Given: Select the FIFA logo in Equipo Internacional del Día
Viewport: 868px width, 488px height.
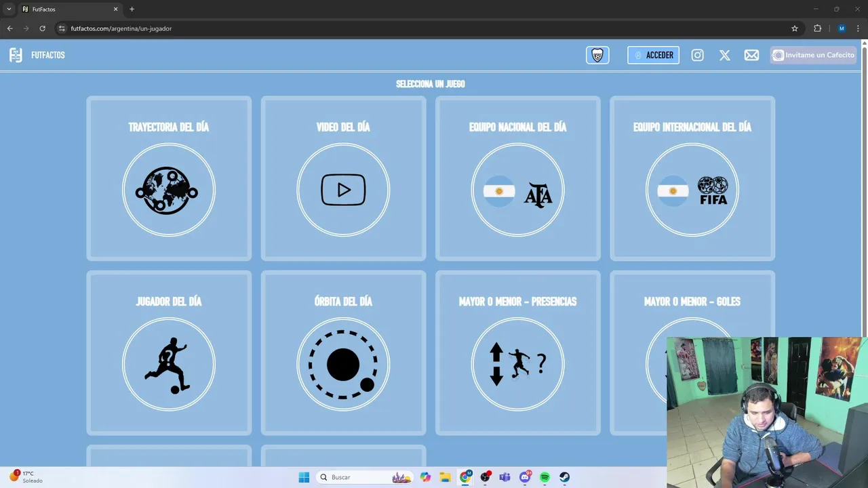Looking at the screenshot, I should click(x=713, y=190).
